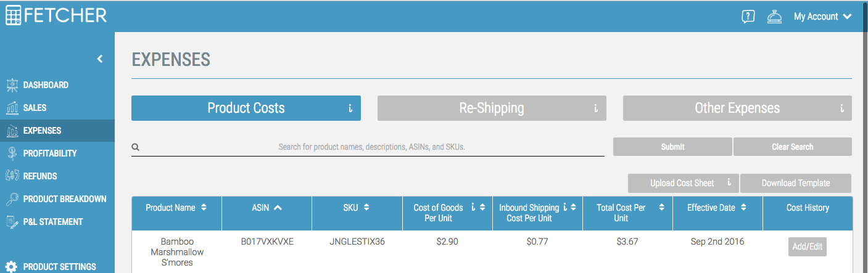Viewport: 868px width, 273px height.
Task: Sort by Effective Date column
Action: coord(717,208)
